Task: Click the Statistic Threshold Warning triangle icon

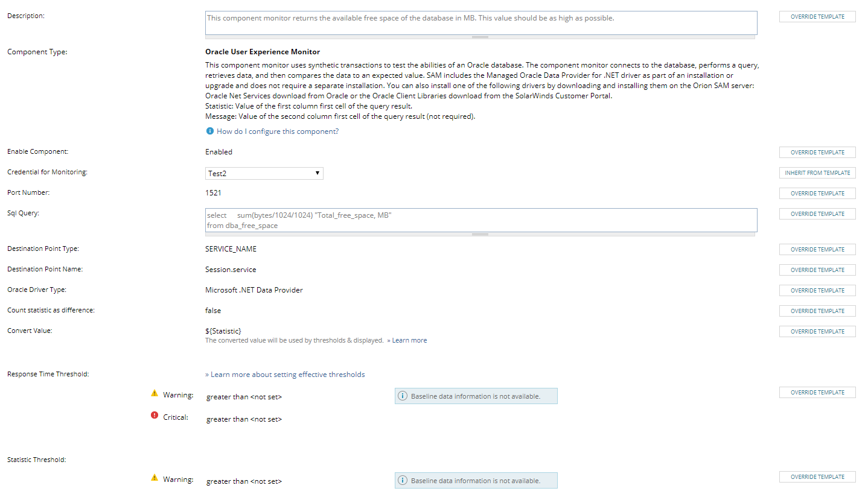Action: click(155, 478)
